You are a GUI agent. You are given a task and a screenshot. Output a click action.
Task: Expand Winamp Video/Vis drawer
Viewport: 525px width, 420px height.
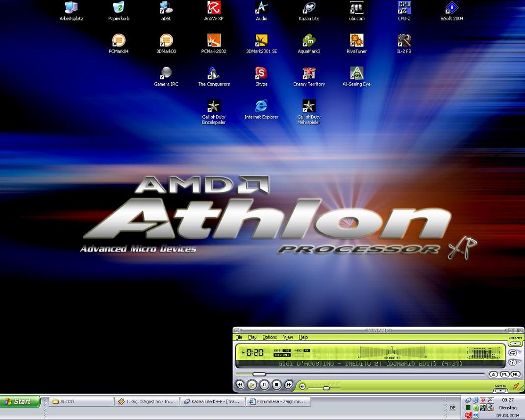pyautogui.click(x=515, y=344)
